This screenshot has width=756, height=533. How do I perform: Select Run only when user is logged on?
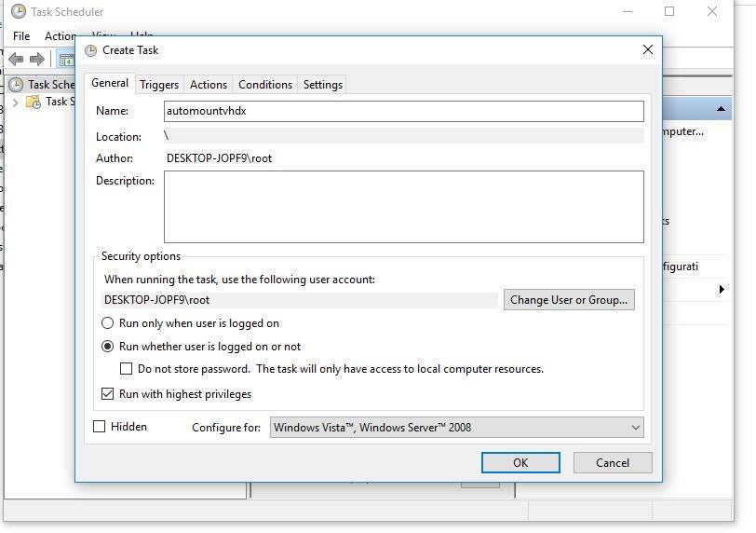[x=108, y=323]
